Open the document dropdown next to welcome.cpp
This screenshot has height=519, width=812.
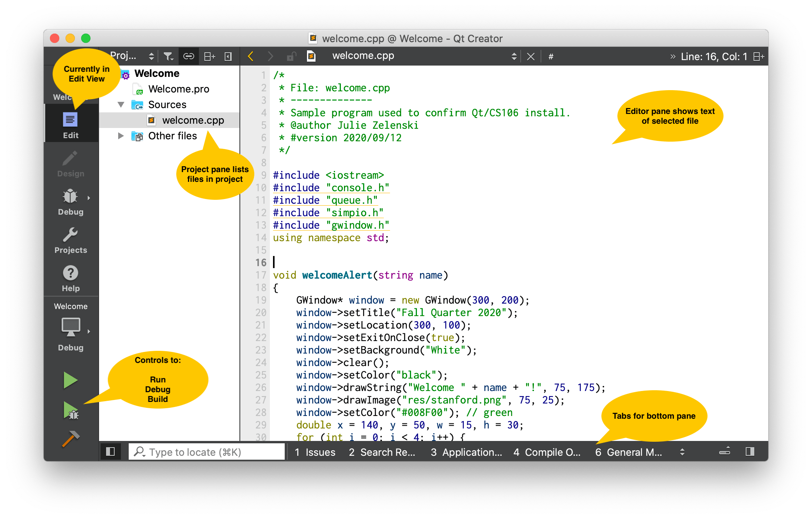515,56
